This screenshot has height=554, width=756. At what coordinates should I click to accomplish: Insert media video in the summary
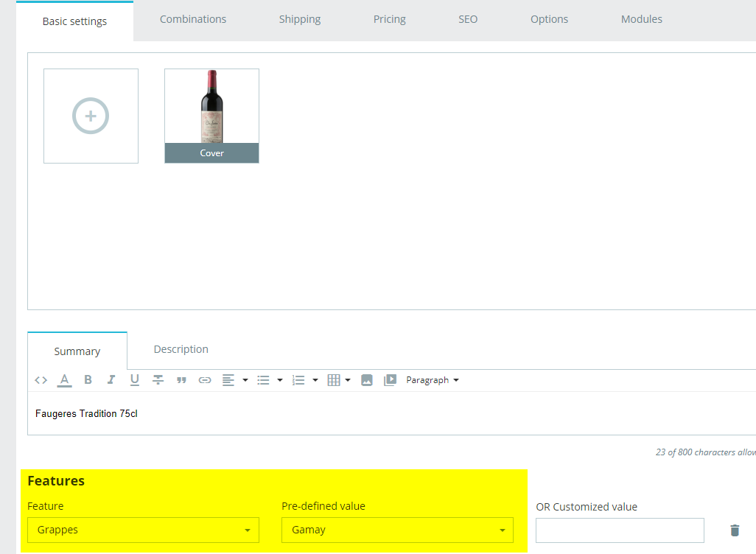coord(390,380)
